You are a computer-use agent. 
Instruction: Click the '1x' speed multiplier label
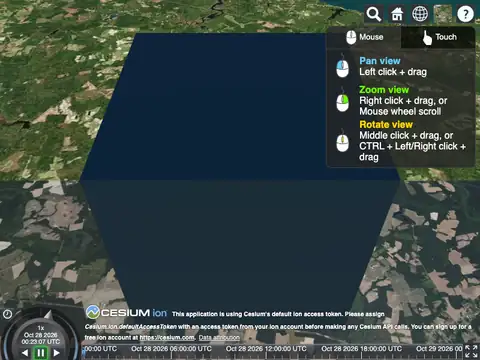click(41, 328)
